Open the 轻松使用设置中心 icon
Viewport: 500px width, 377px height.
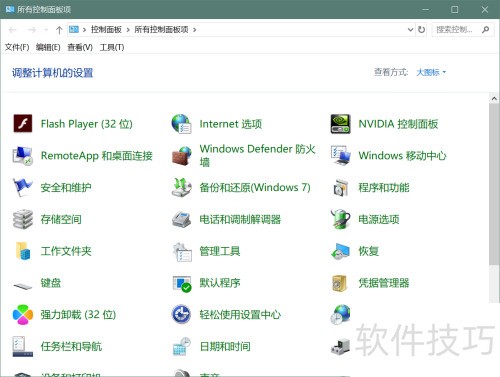pyautogui.click(x=182, y=315)
